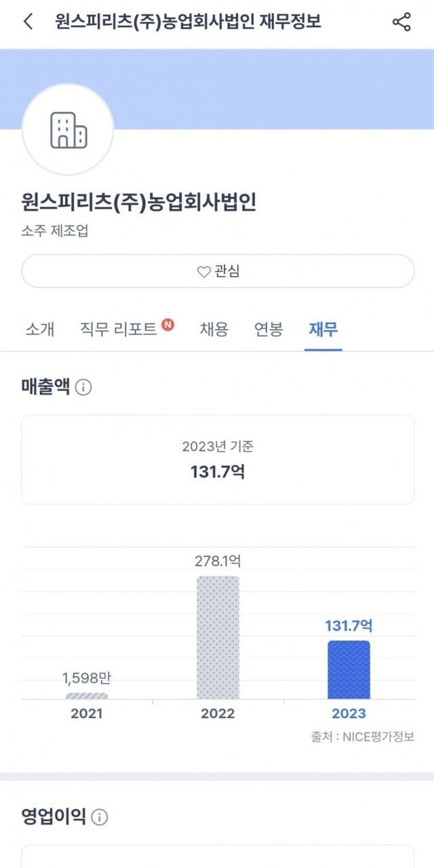Tap the 2023년 기준 131.7억 summary card

click(218, 459)
